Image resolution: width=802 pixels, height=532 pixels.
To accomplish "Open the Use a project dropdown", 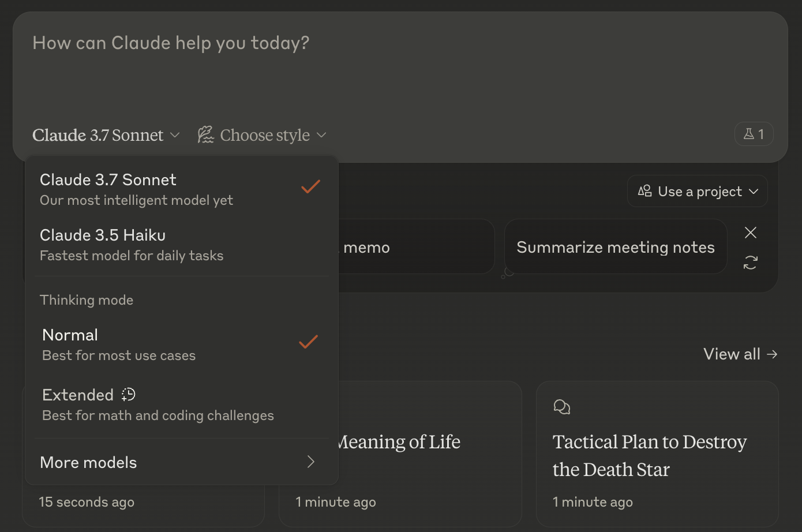I will pos(698,191).
